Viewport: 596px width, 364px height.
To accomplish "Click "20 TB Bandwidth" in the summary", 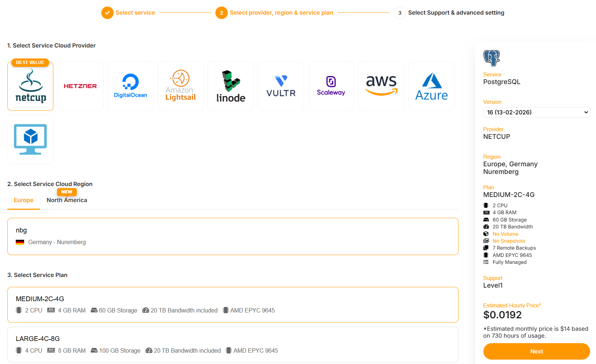I will (x=513, y=227).
